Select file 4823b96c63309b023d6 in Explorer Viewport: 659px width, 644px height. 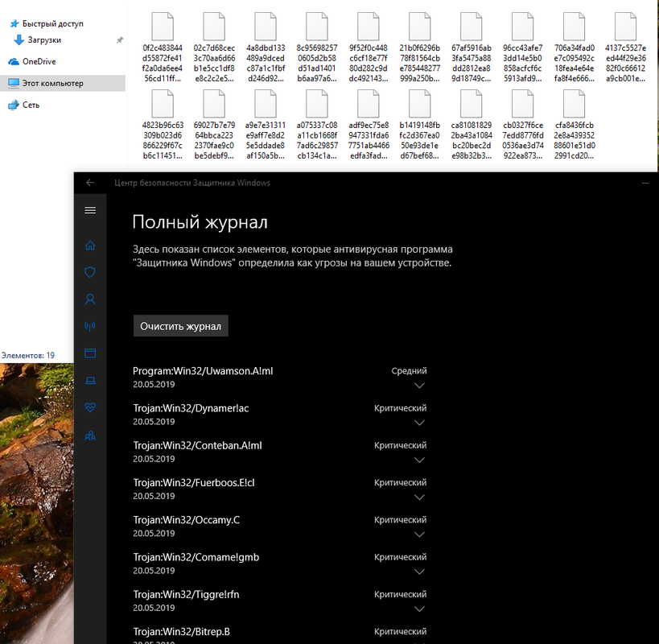pyautogui.click(x=163, y=125)
